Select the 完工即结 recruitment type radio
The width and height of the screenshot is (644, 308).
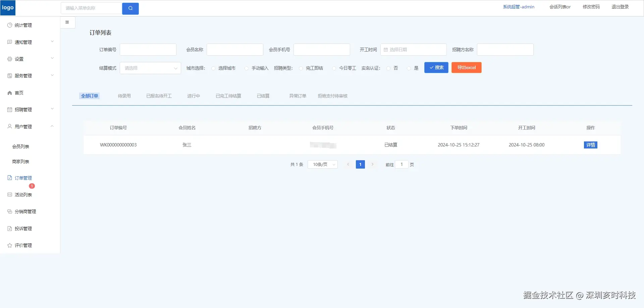click(x=301, y=68)
